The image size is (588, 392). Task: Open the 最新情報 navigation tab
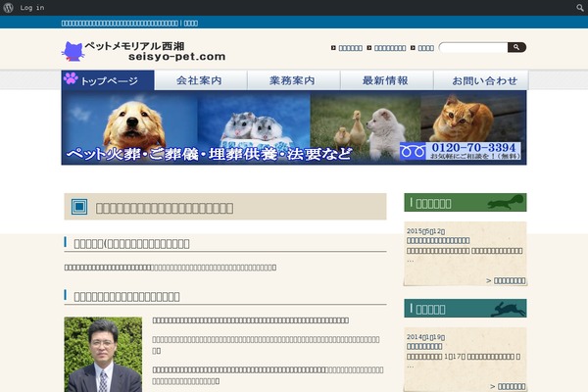pos(387,80)
